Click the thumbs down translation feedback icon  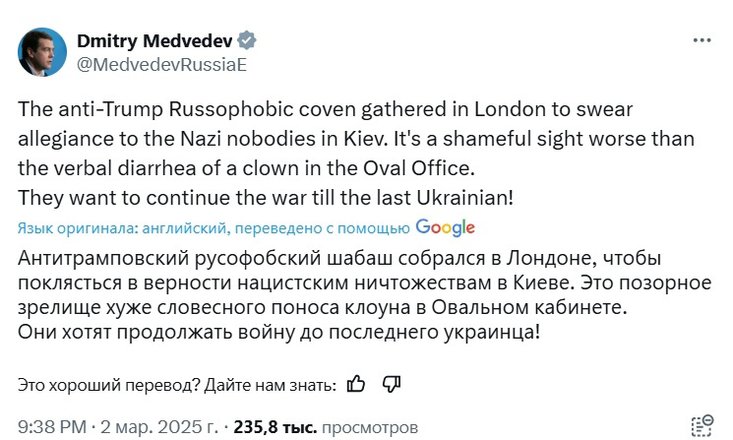click(391, 384)
